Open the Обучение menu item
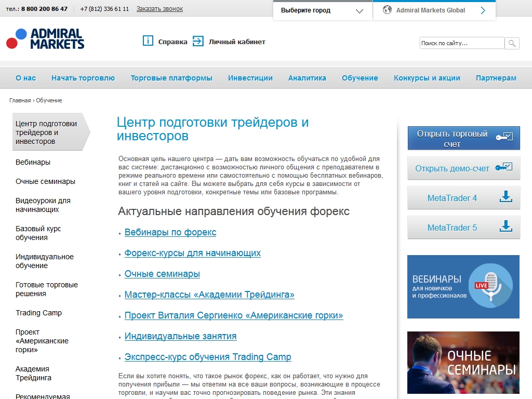Viewport: 532px width, 399px height. coord(360,78)
